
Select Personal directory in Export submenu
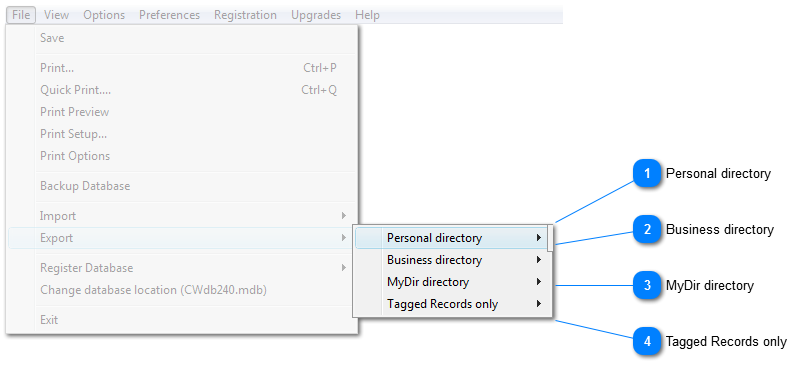point(451,238)
